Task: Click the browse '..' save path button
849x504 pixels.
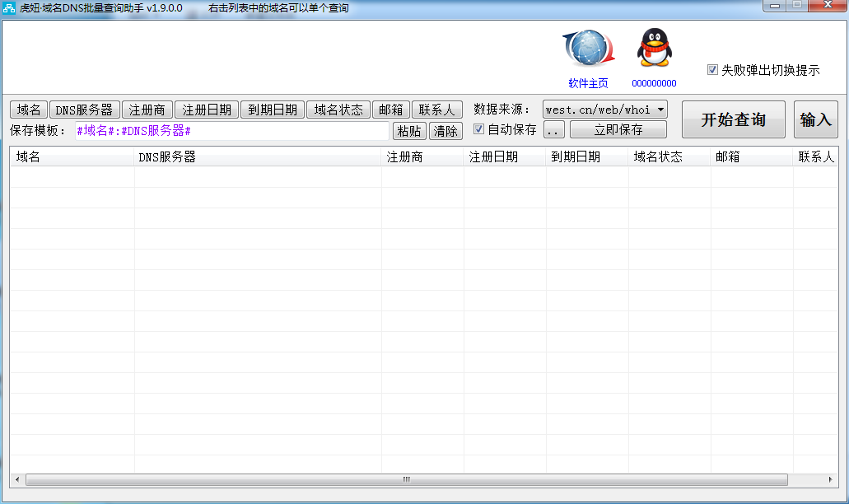Action: [553, 130]
